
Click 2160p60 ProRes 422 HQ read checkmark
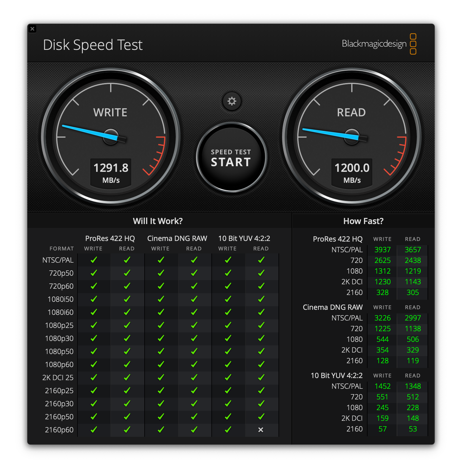pos(127,430)
